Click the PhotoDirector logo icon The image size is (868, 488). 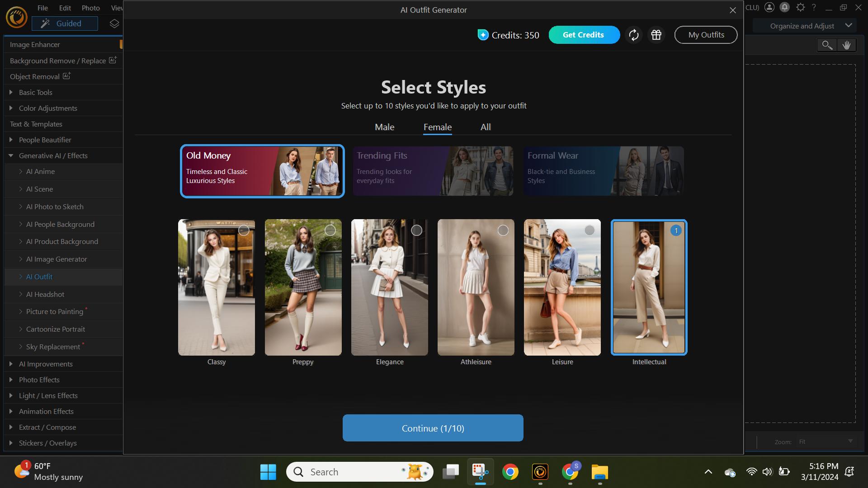pos(17,18)
